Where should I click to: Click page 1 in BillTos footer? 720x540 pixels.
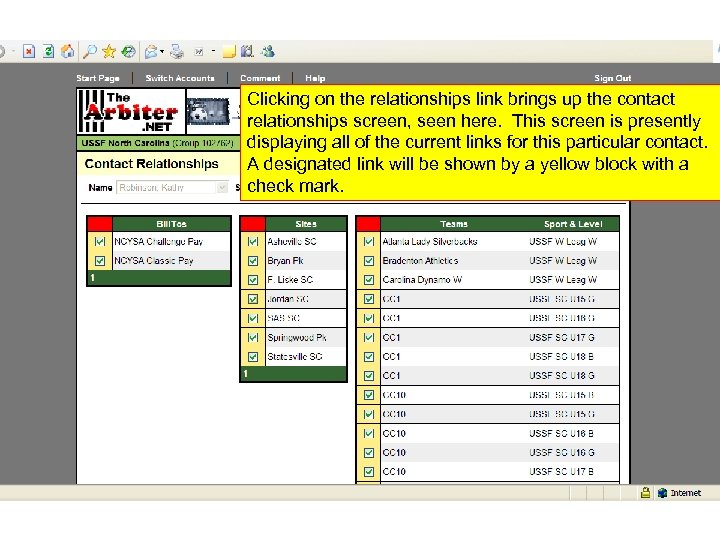[x=92, y=278]
